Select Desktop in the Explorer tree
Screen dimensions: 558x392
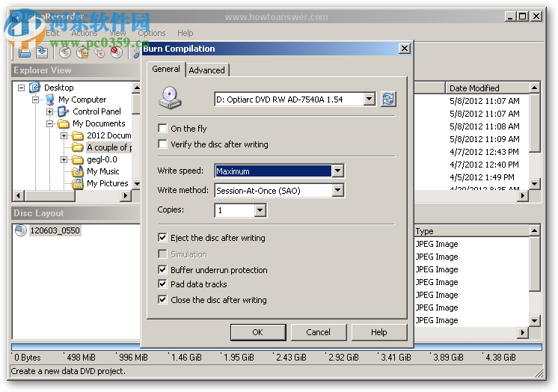coord(59,88)
